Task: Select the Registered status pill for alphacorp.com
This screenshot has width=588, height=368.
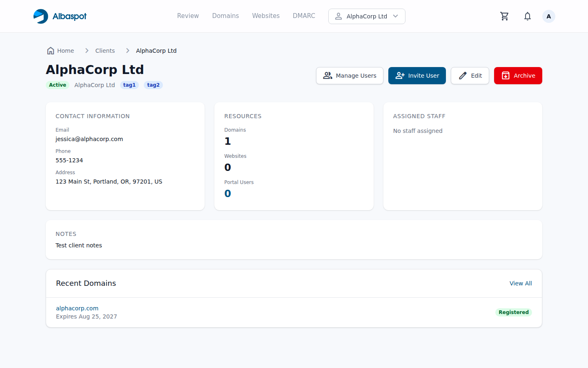Action: [x=513, y=312]
